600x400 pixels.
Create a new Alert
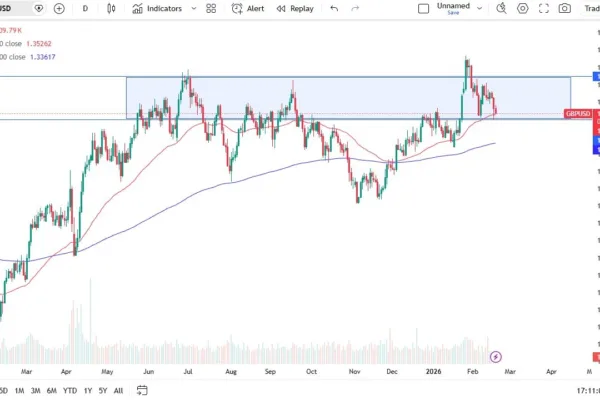click(248, 8)
